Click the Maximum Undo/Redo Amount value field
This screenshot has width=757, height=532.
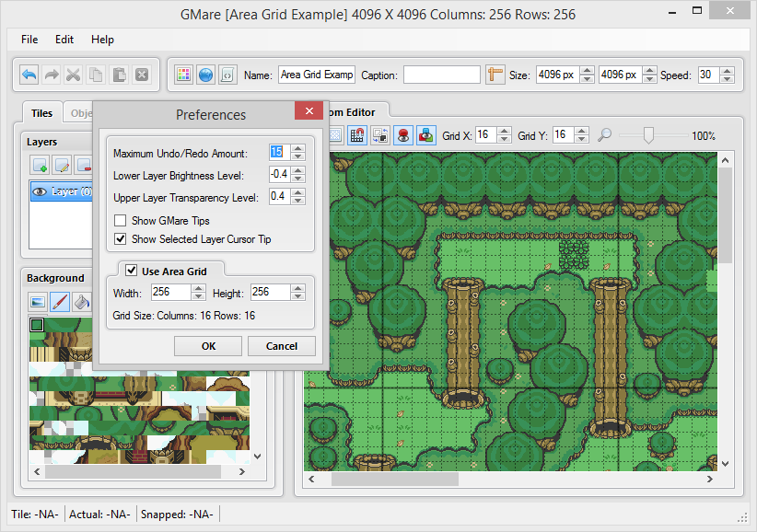coord(280,153)
